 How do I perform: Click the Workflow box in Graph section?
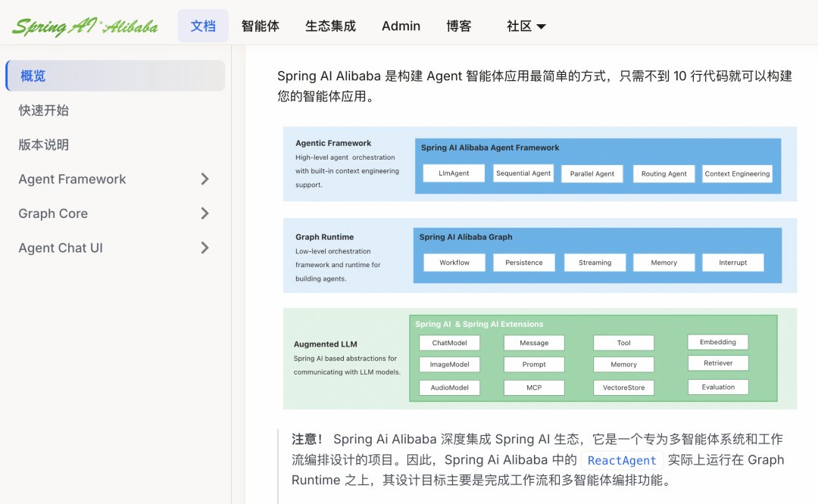[x=454, y=262]
